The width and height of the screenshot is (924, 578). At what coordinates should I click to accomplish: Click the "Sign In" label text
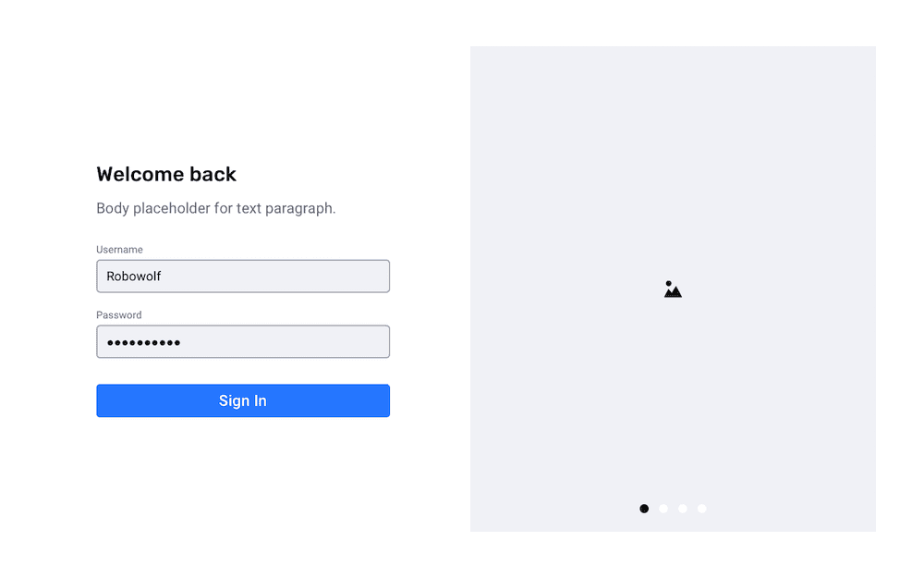pyautogui.click(x=243, y=401)
